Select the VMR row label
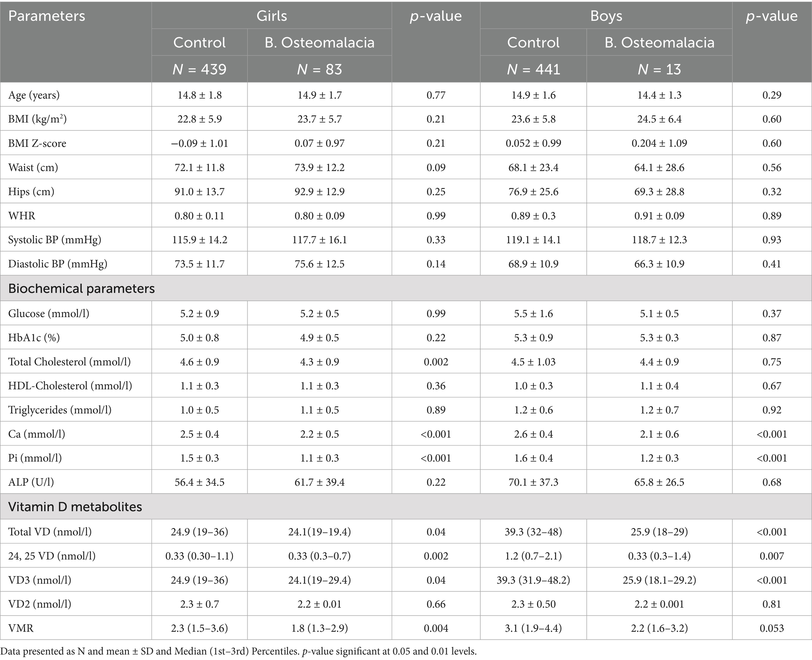The width and height of the screenshot is (812, 660). pyautogui.click(x=21, y=628)
